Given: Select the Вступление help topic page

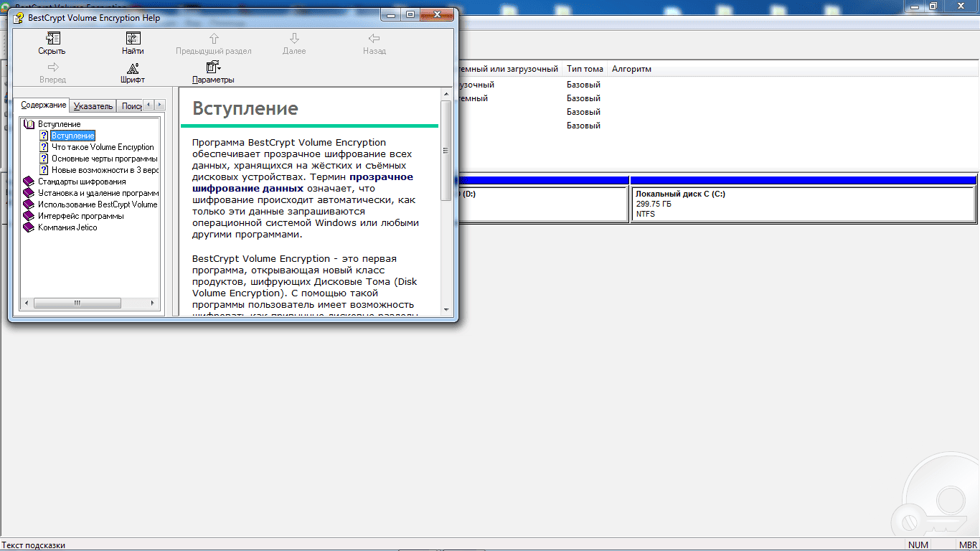Looking at the screenshot, I should (x=72, y=136).
